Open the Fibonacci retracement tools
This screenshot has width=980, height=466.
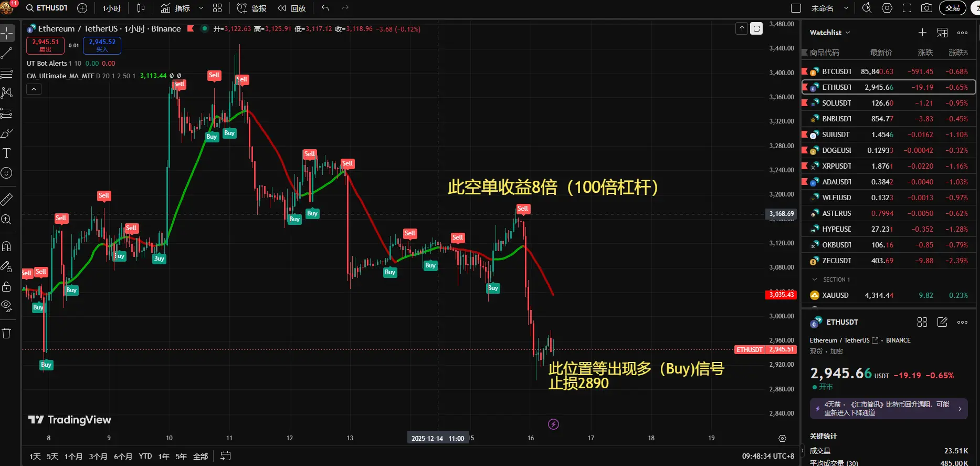(x=7, y=73)
